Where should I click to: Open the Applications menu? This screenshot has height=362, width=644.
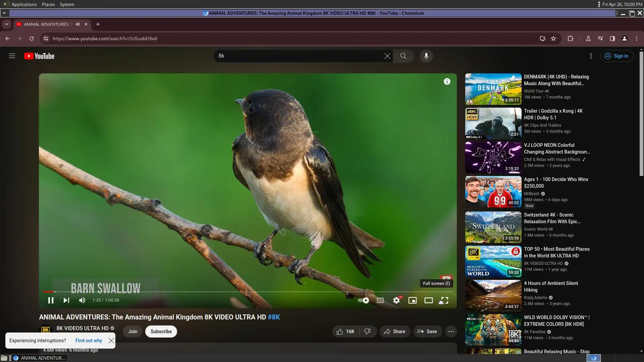23,4
